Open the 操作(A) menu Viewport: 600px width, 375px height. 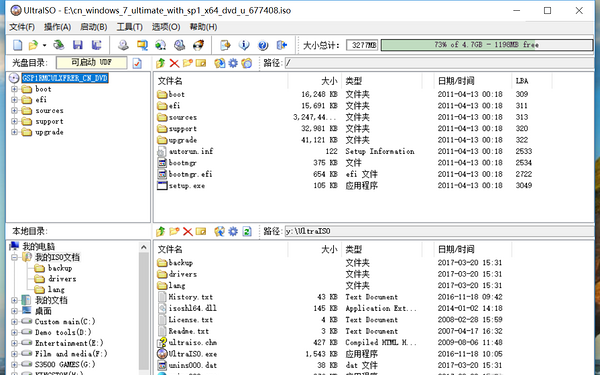pyautogui.click(x=57, y=27)
